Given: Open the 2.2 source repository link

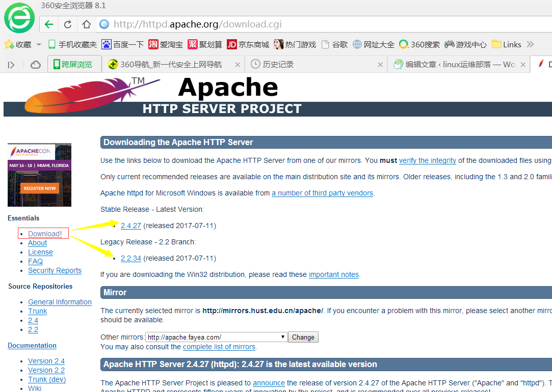Looking at the screenshot, I should [x=33, y=329].
